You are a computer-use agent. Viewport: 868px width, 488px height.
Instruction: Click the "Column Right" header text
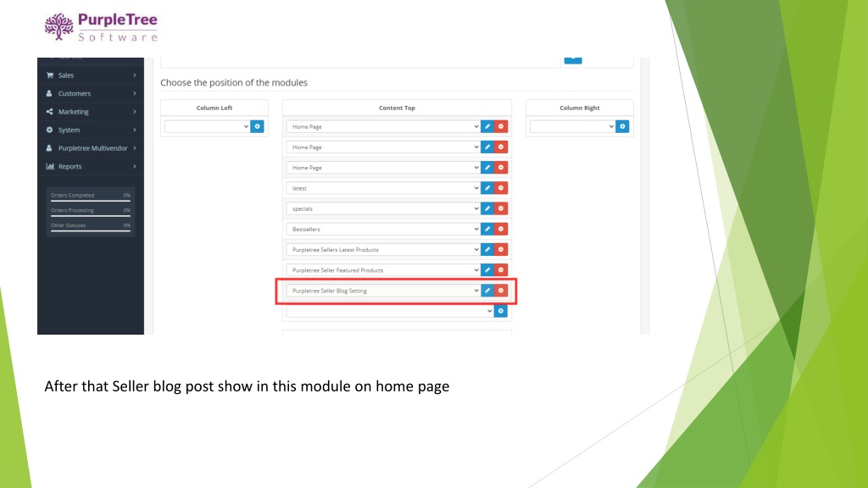click(580, 108)
